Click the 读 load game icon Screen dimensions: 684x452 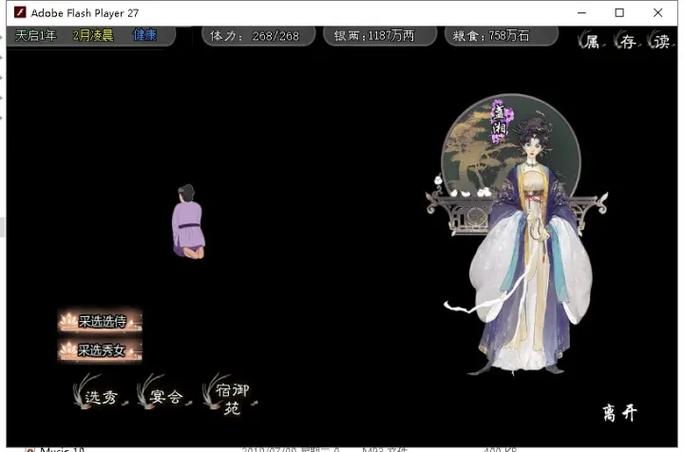pos(660,41)
